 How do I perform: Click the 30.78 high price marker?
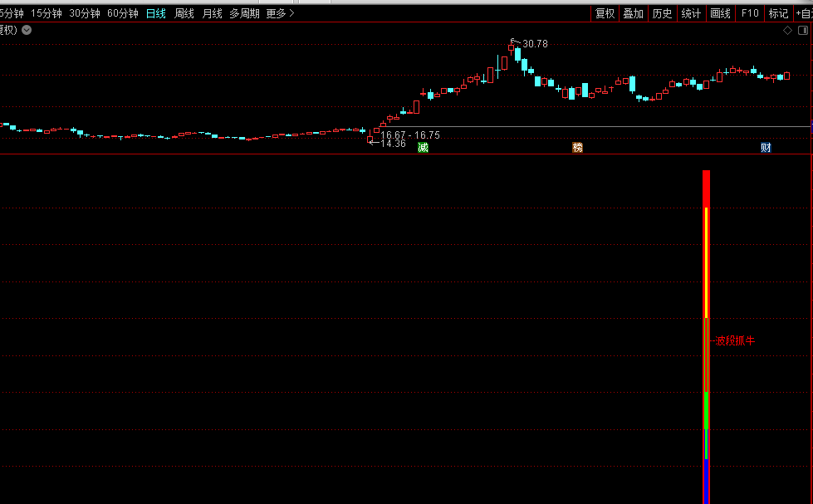535,44
